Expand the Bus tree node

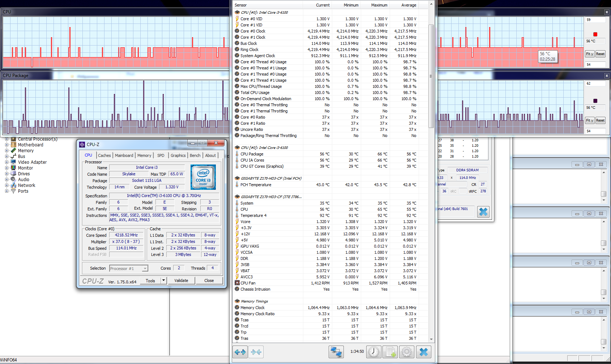tap(7, 157)
